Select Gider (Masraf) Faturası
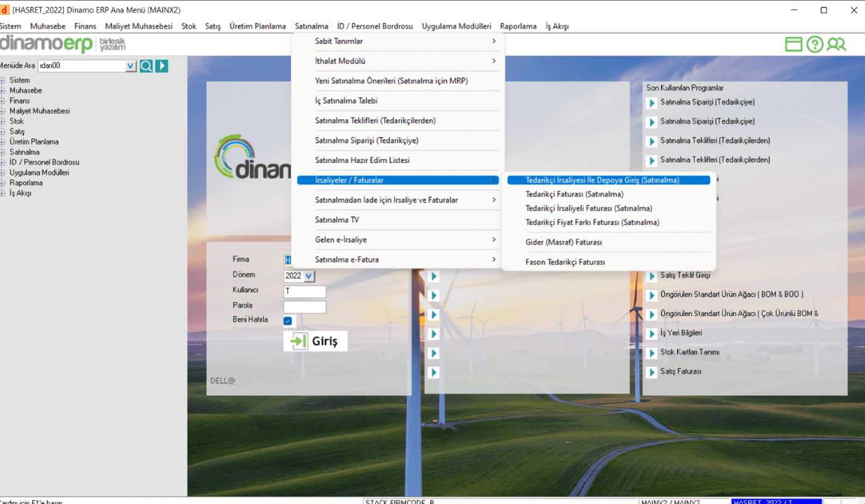The width and height of the screenshot is (865, 504). [609, 242]
